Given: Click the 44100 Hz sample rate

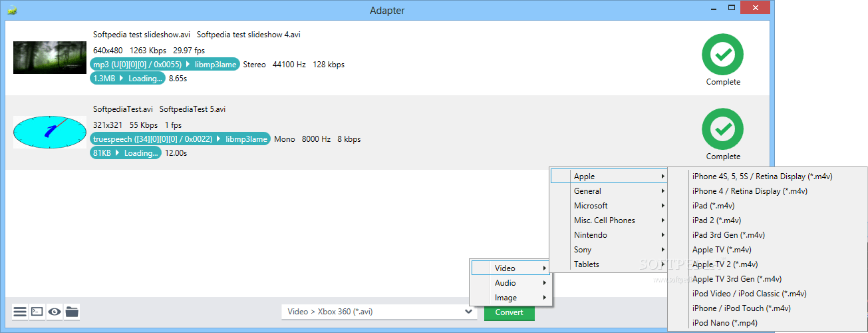Looking at the screenshot, I should click(x=289, y=65).
